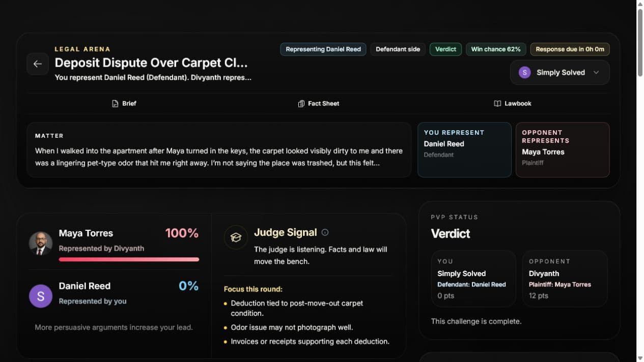This screenshot has width=644, height=362.
Task: Click the purple S avatar in account menu
Action: tap(524, 73)
